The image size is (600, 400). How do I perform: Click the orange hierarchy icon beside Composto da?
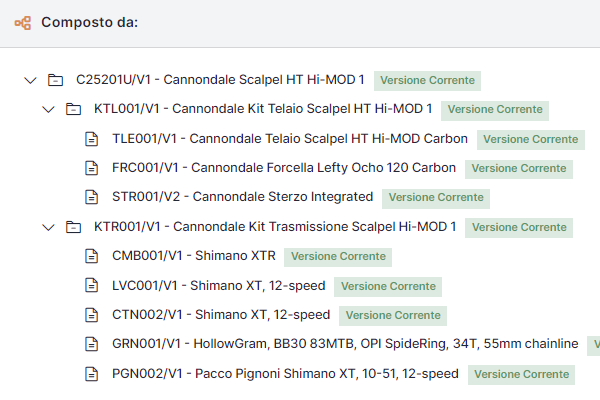coord(23,23)
